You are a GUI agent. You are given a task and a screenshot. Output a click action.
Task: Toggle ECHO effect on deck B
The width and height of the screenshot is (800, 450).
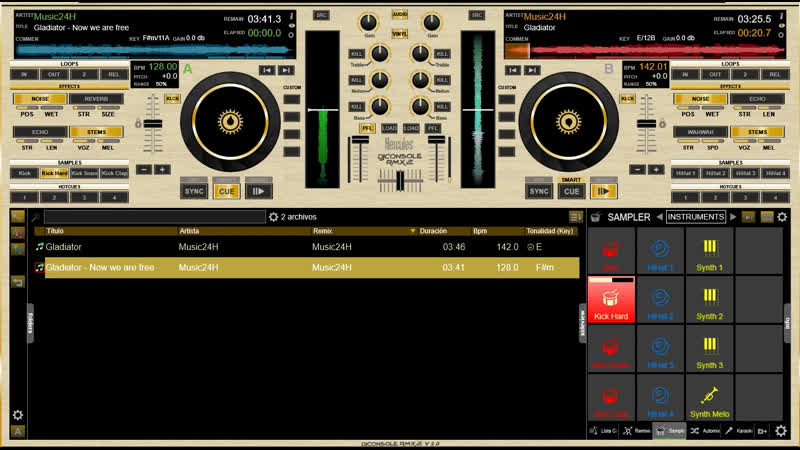tap(757, 98)
